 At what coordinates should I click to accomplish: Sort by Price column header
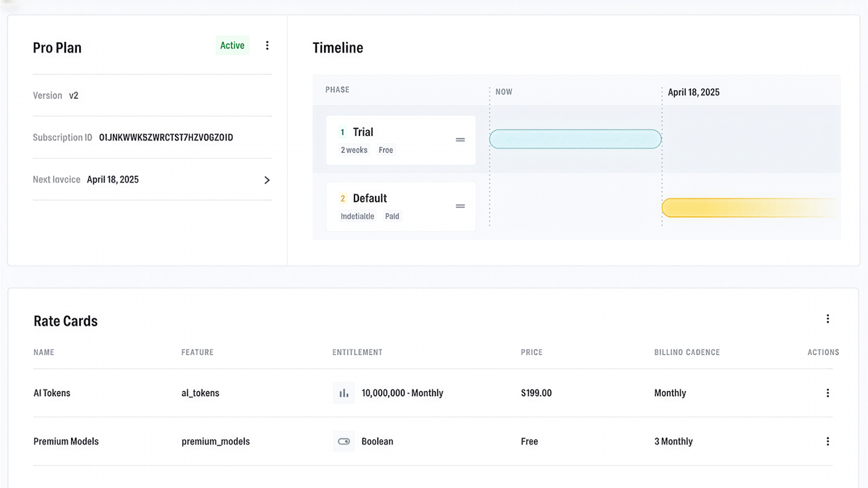point(531,352)
